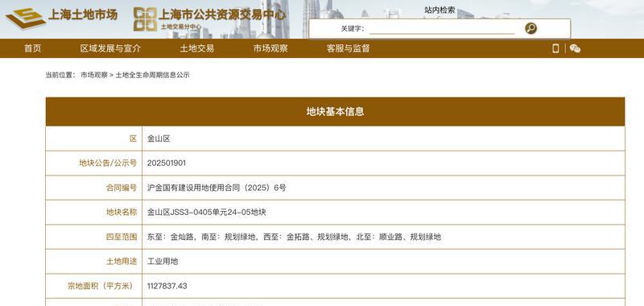Click the 上海市公共资源交易中心 logo
This screenshot has height=306, width=644.
[x=209, y=19]
